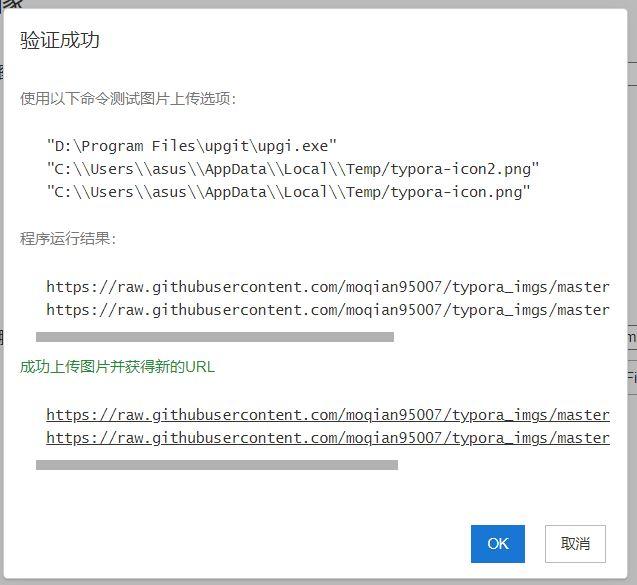Select the 验证成功 dialog title

[60, 40]
